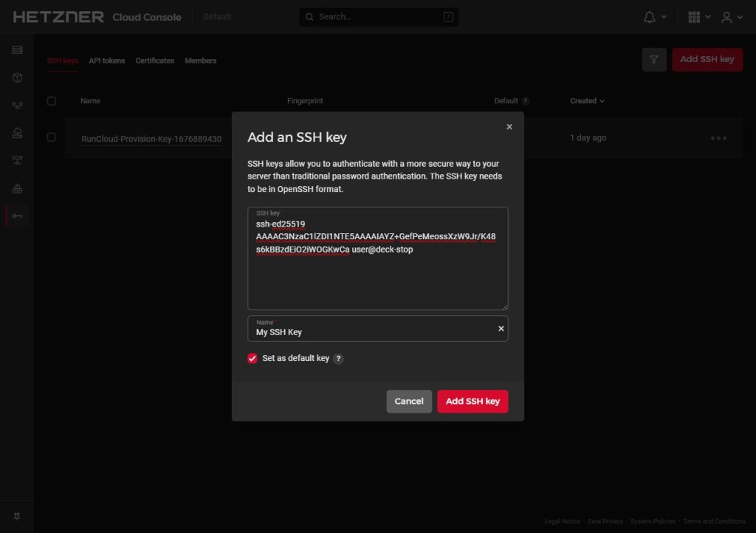Expand the apps grid dropdown in the header
Image resolution: width=756 pixels, height=533 pixels.
point(698,17)
